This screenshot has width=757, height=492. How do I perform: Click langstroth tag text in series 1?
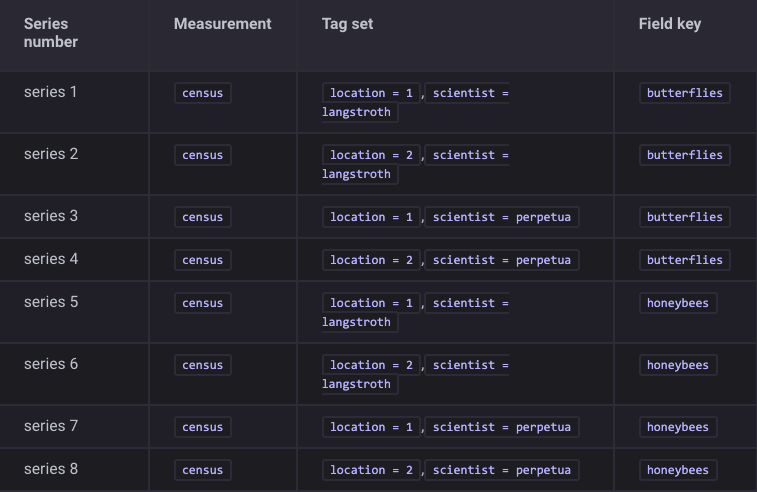[357, 112]
